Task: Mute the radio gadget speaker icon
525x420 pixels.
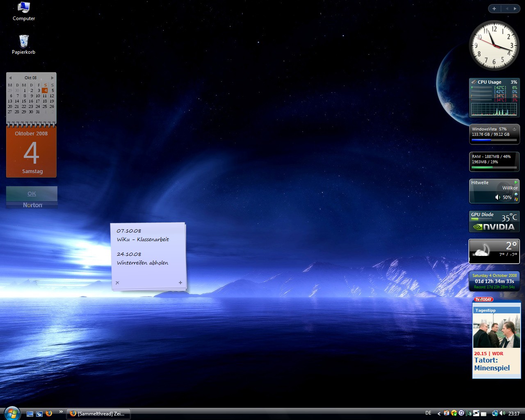Action: pos(498,197)
